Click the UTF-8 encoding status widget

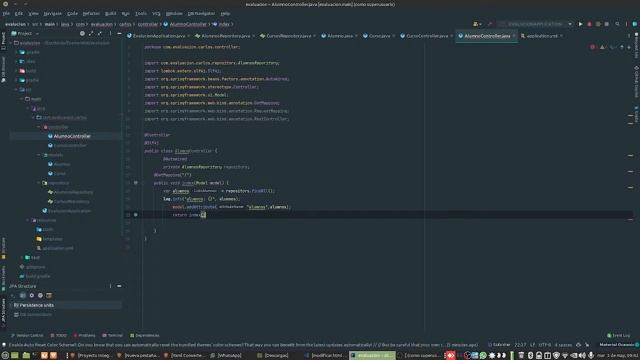tap(545, 345)
